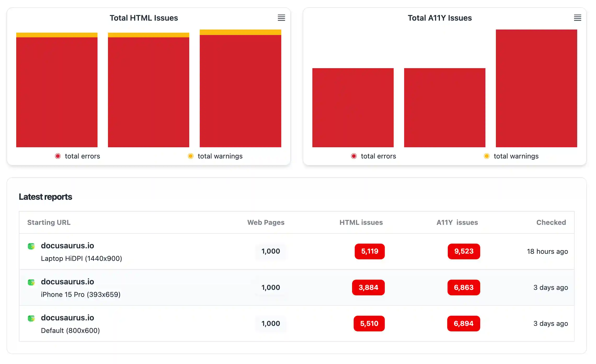Screen dimensions: 596x364
Task: Click the 1,000 Web Pages value on the Default row
Action: pos(271,324)
